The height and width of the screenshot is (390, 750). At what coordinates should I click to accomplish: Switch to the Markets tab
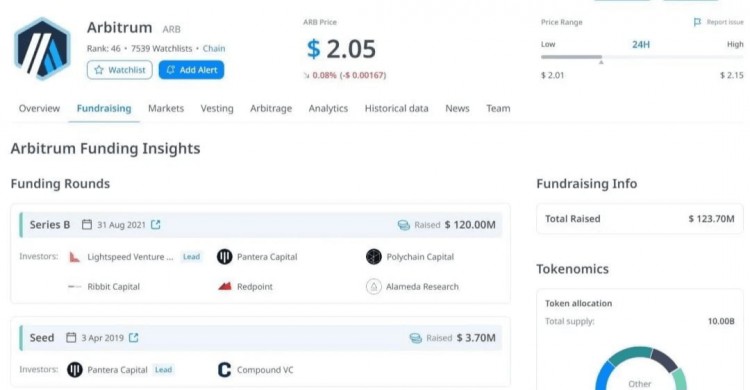pos(166,109)
